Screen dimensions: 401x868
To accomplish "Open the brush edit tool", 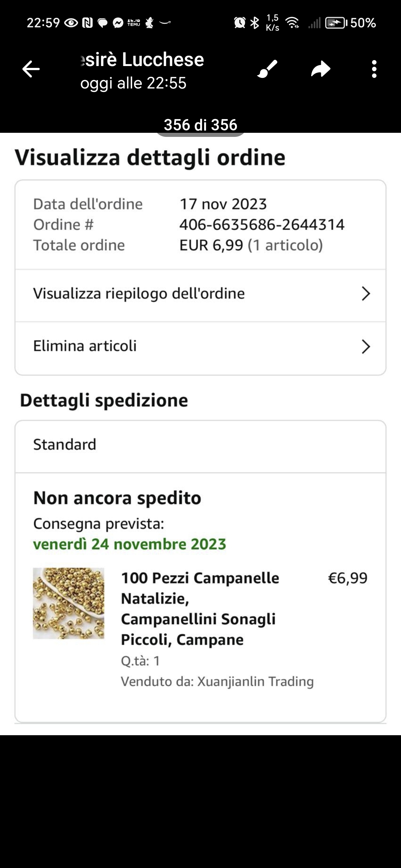I will 267,69.
